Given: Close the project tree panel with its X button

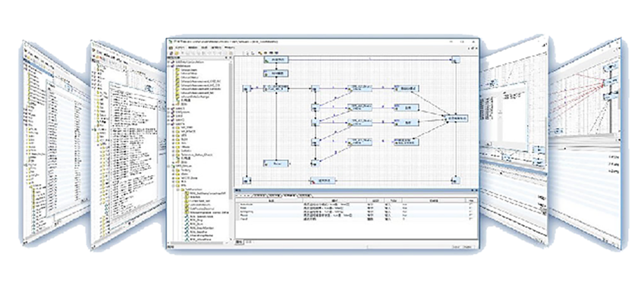Looking at the screenshot, I should (x=231, y=58).
